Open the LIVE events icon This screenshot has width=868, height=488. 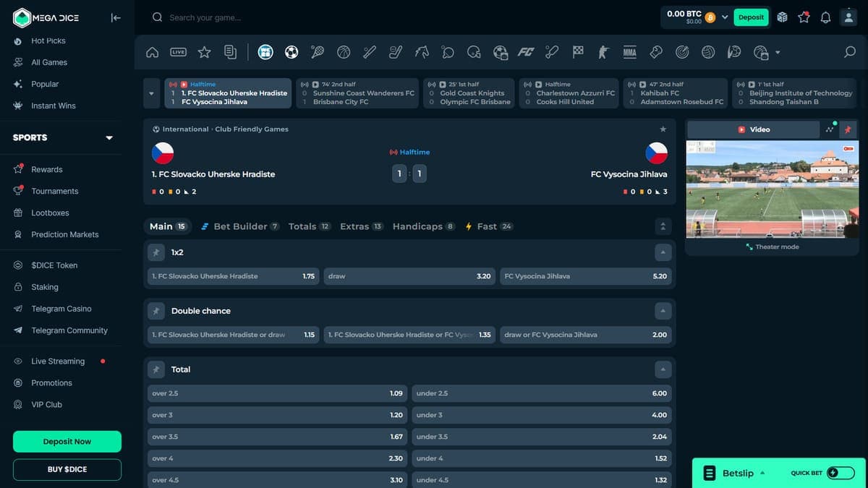pyautogui.click(x=178, y=52)
